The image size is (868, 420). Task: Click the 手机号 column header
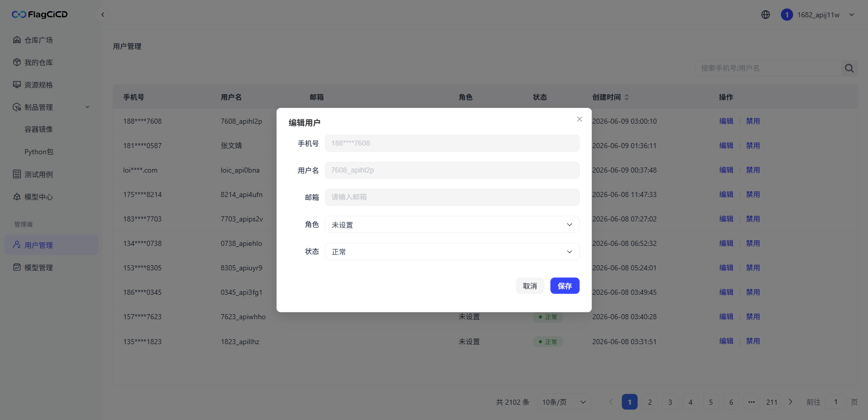tap(134, 97)
